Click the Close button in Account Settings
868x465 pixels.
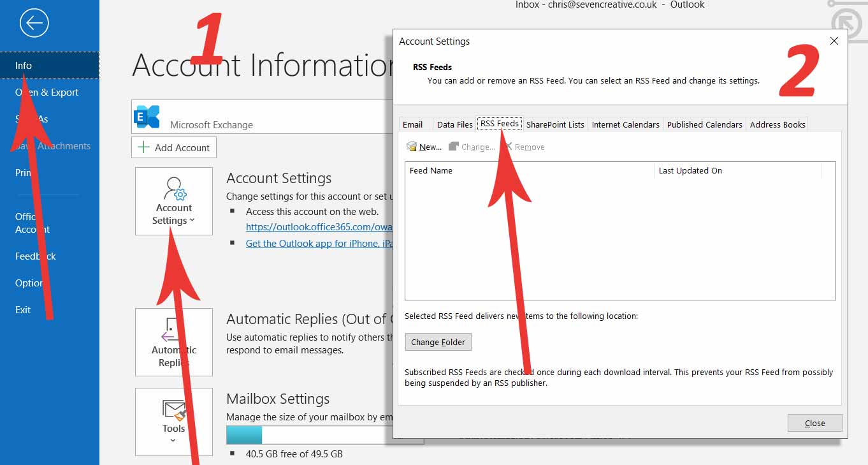pos(815,423)
